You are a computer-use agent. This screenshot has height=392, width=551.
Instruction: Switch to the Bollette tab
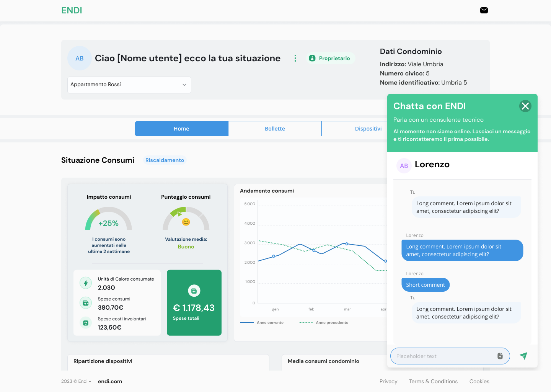[x=275, y=129]
